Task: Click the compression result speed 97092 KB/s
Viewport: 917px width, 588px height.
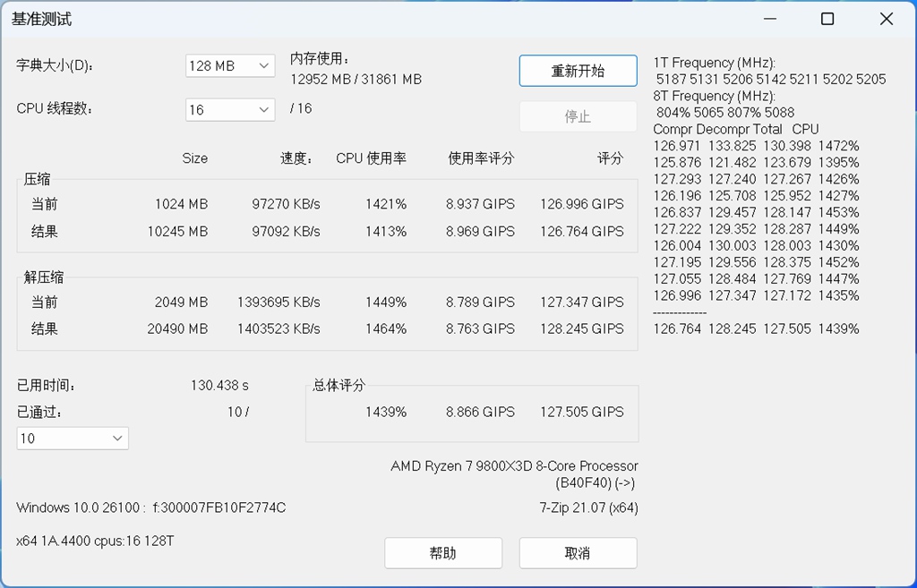Action: [x=286, y=232]
